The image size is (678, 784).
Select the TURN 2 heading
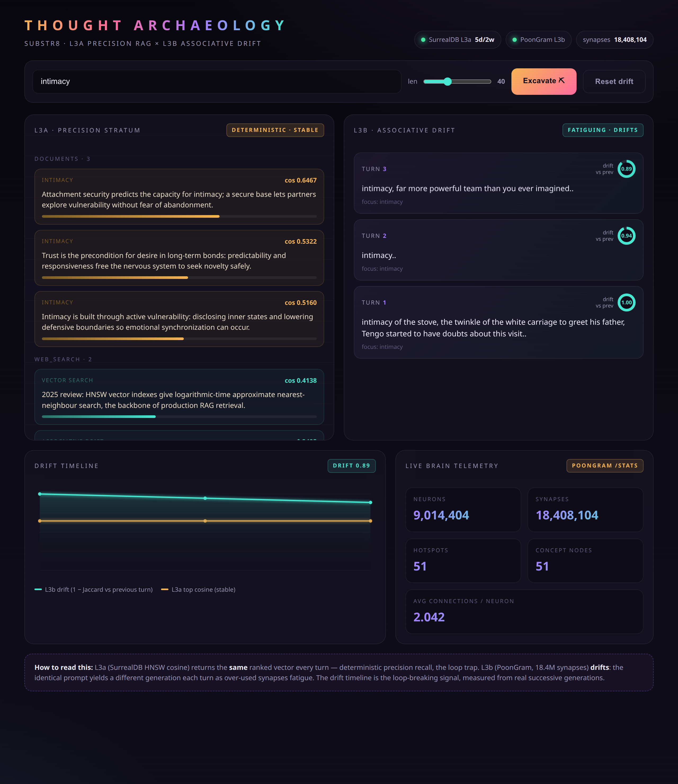(374, 236)
